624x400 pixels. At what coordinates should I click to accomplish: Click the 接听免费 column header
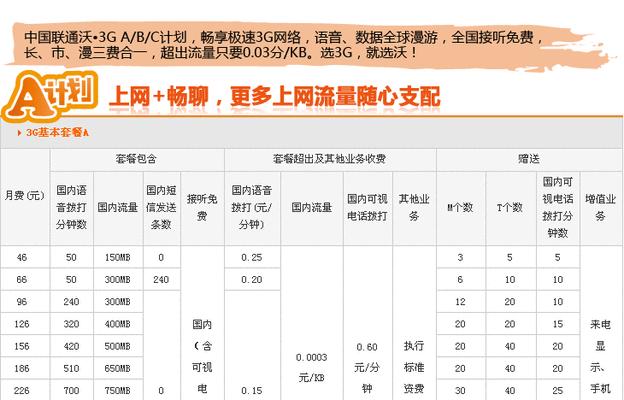click(x=202, y=207)
